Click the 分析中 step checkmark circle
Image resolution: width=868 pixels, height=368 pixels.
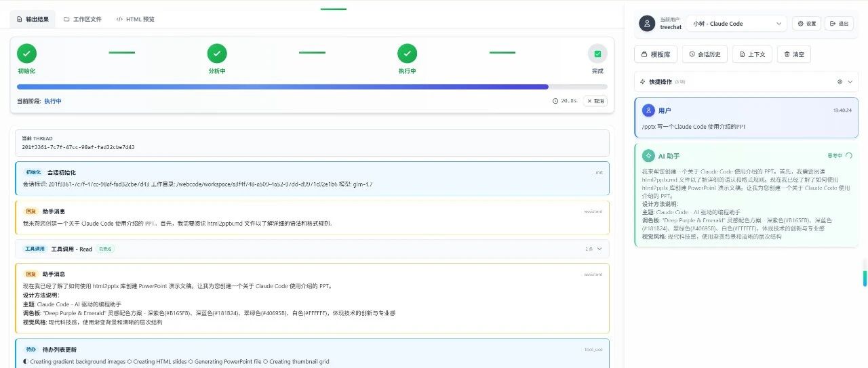pyautogui.click(x=217, y=53)
